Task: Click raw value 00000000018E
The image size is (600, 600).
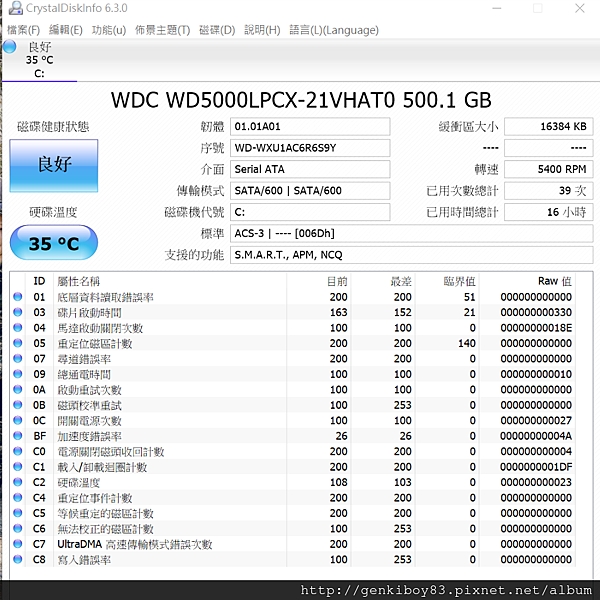Action: [536, 328]
